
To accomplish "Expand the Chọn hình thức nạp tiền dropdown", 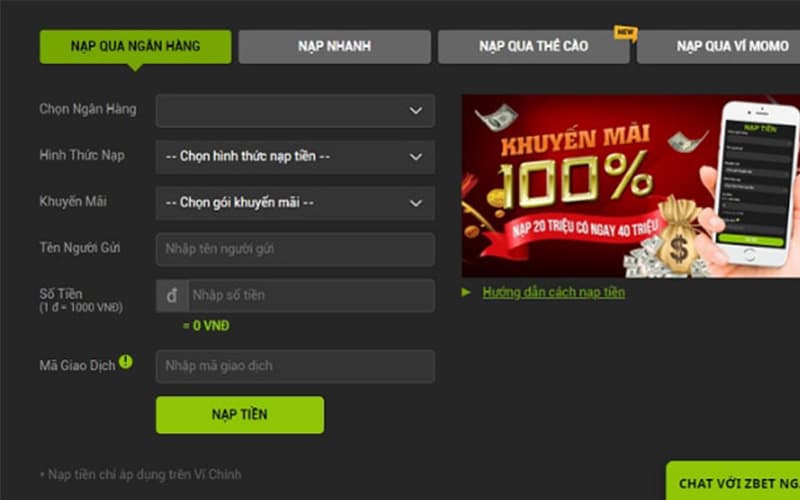I will click(295, 157).
